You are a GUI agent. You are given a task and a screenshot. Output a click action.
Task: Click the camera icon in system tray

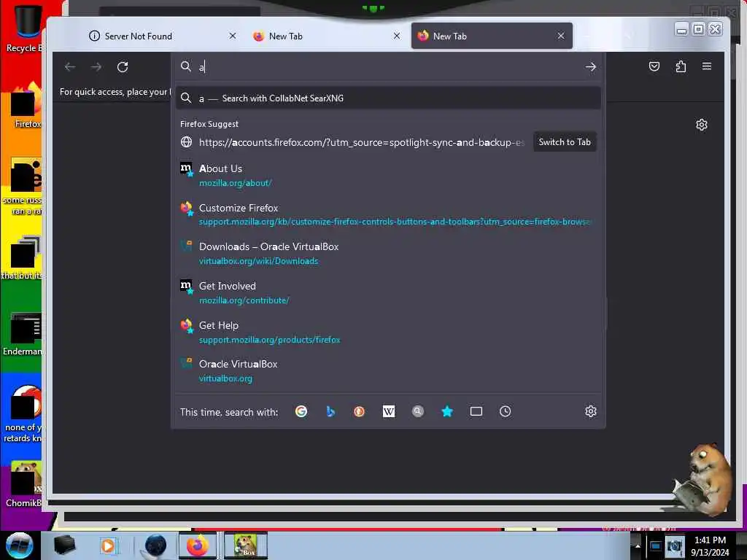(x=674, y=546)
